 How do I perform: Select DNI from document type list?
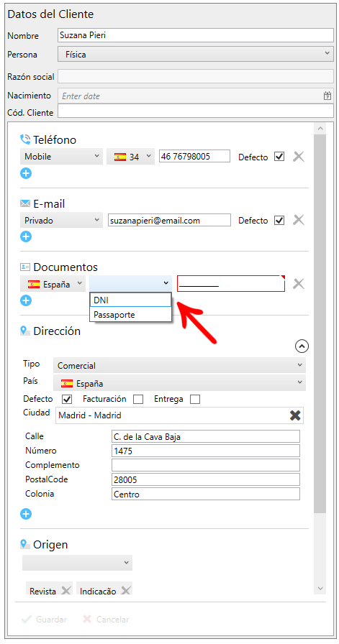click(130, 300)
